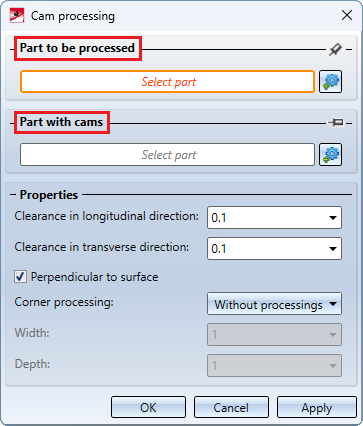Image resolution: width=363 pixels, height=426 pixels.
Task: Activate Select part field for part to be processed
Action: 167,81
